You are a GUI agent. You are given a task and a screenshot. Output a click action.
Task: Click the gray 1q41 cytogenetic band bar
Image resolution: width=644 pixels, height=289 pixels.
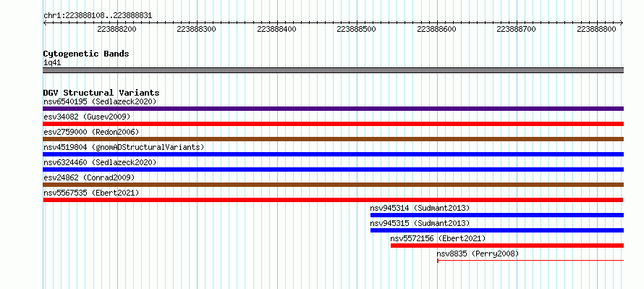[x=333, y=70]
